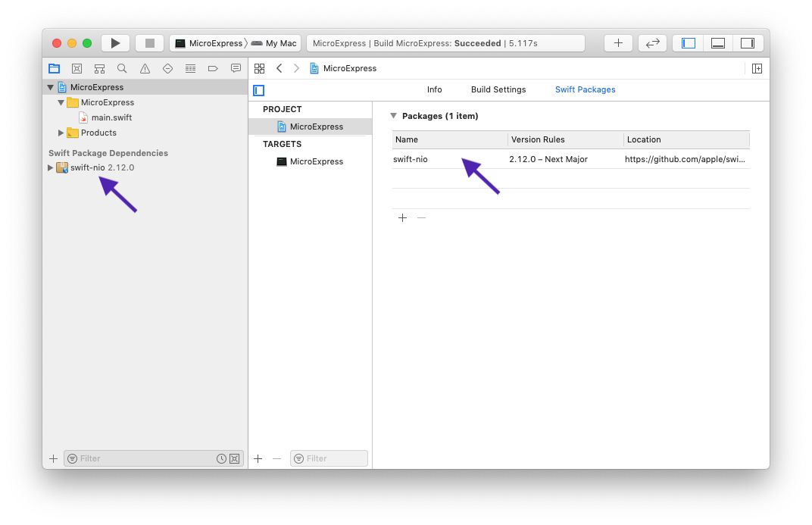Remove the selected target

pyautogui.click(x=277, y=459)
